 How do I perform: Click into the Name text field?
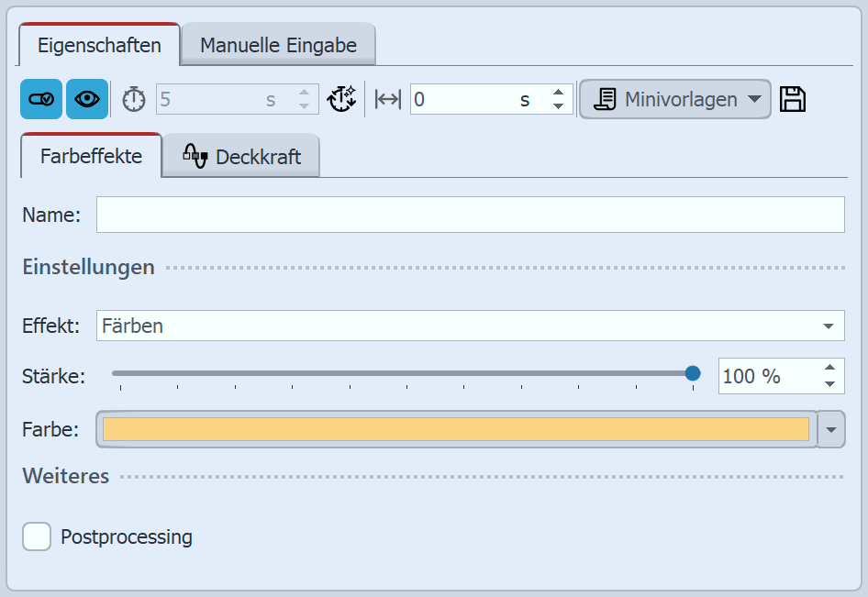click(470, 215)
